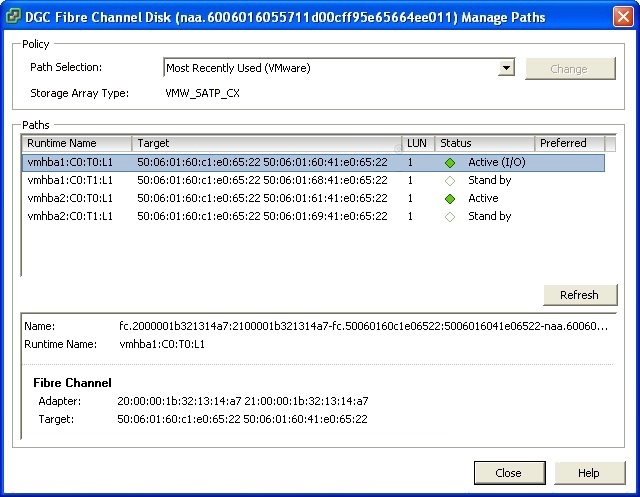Image resolution: width=640 pixels, height=497 pixels.
Task: Click the path Name value starting fc.2000001b
Action: pyautogui.click(x=363, y=326)
